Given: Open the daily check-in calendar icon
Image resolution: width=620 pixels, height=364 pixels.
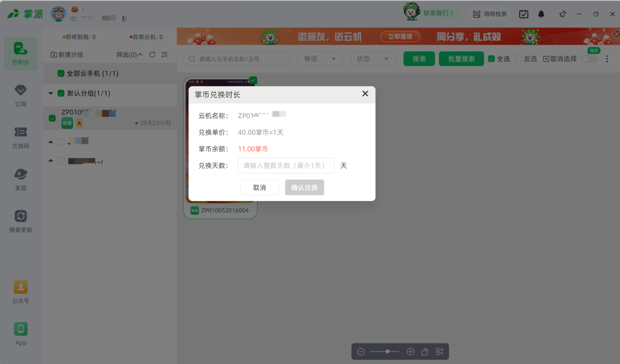Looking at the screenshot, I should (x=524, y=14).
